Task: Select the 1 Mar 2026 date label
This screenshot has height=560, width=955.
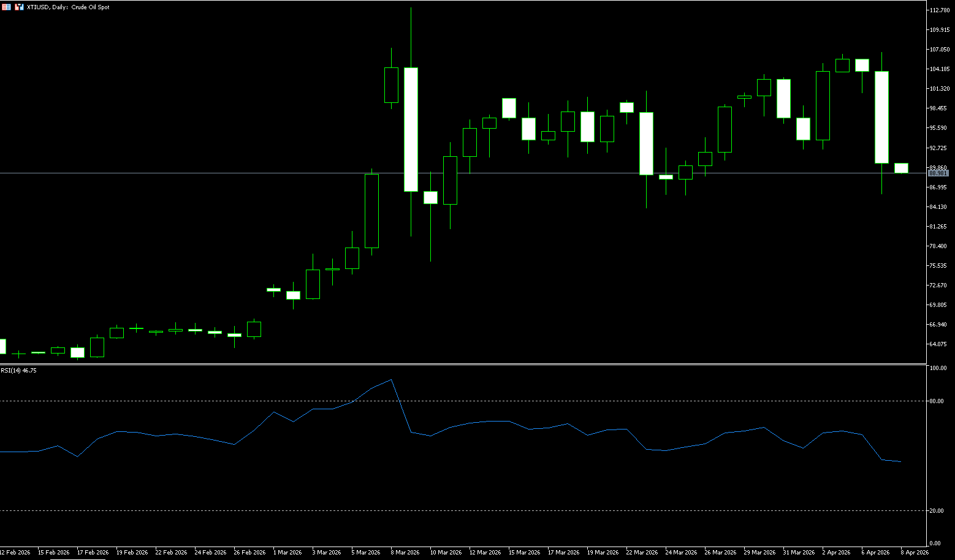Action: (287, 552)
